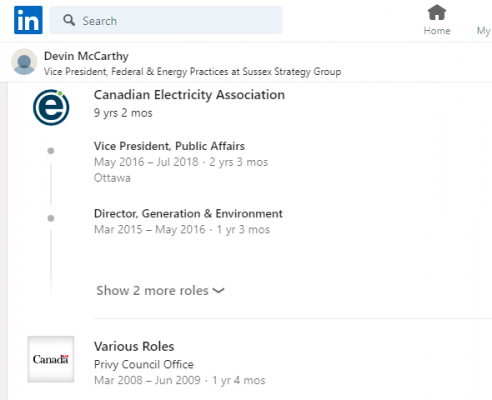
Task: Expand Show 2 more roles
Action: pyautogui.click(x=160, y=291)
